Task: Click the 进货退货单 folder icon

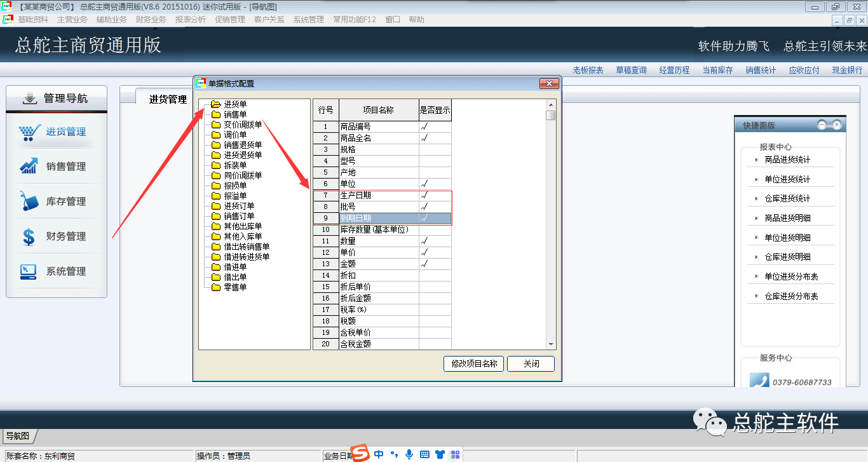Action: click(x=216, y=155)
